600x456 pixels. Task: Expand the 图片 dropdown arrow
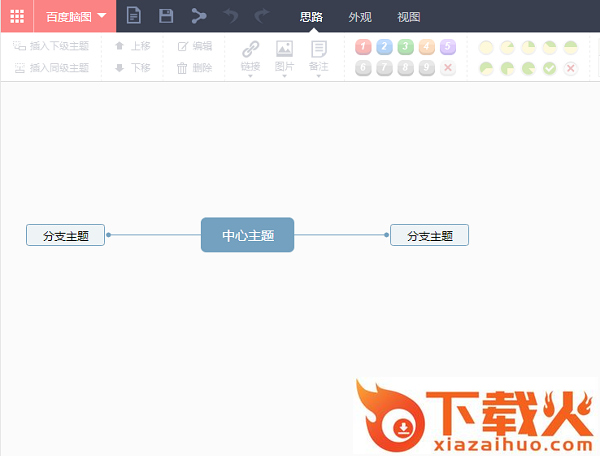284,76
